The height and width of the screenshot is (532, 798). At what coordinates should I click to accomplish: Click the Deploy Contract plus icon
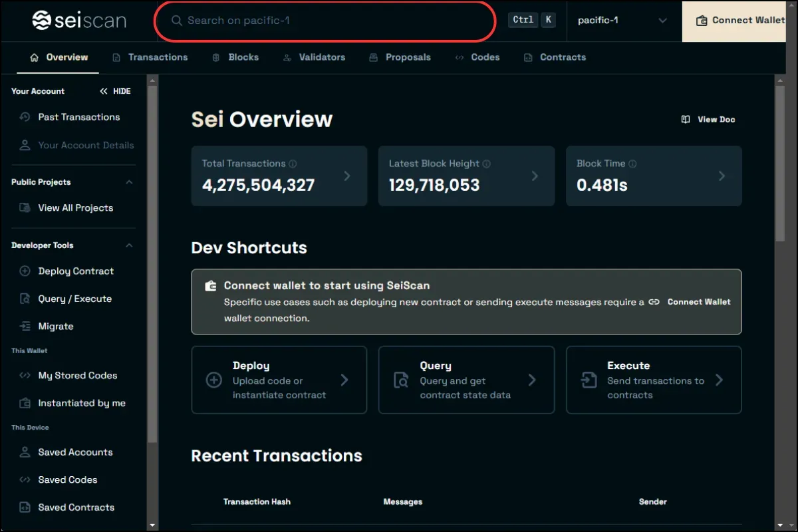(x=25, y=271)
